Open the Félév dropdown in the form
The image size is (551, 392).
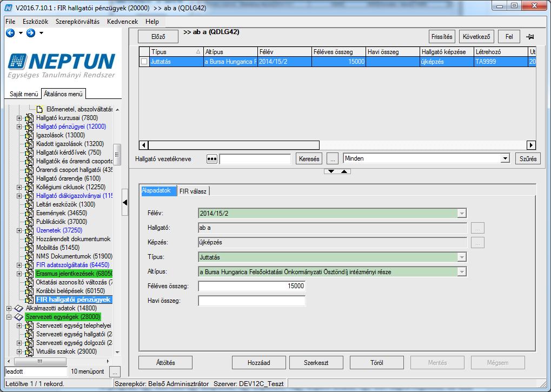462,213
